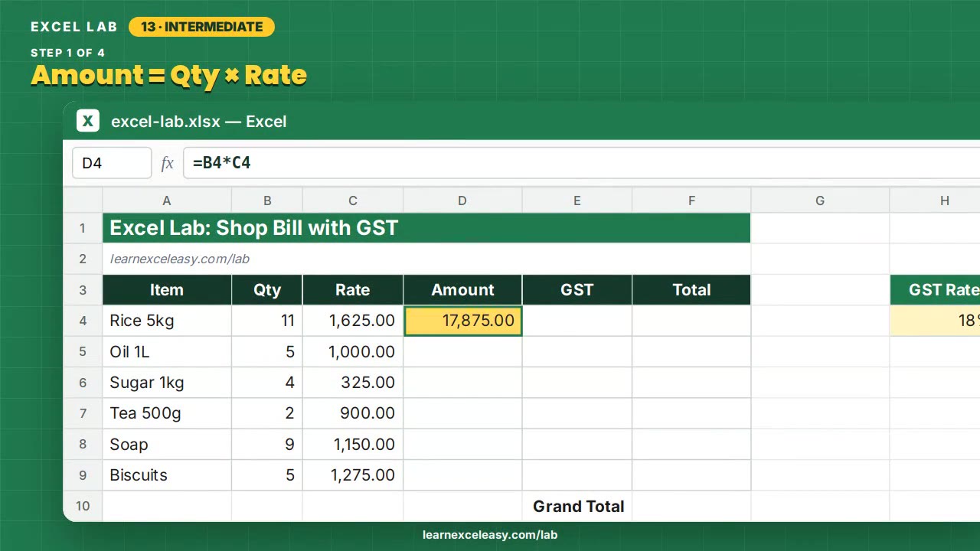Select row 1 header

pyautogui.click(x=83, y=228)
